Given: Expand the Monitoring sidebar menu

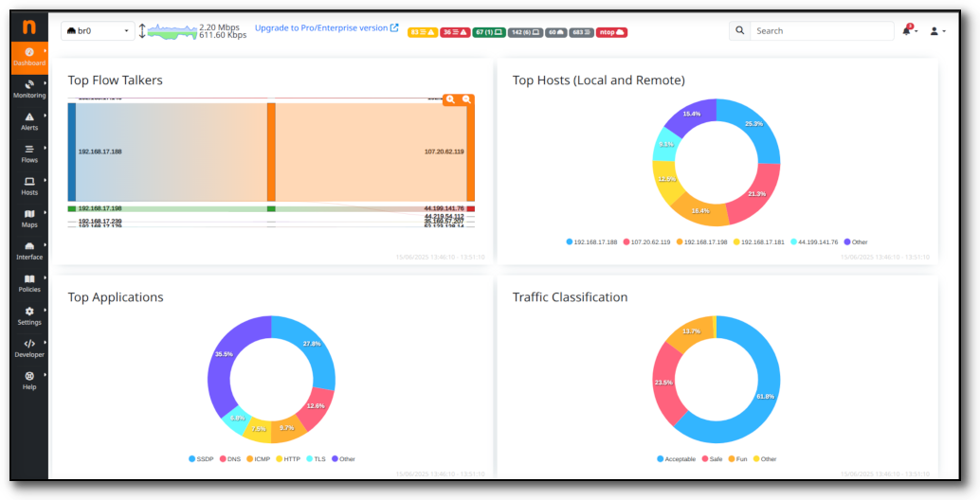Looking at the screenshot, I should pos(29,89).
